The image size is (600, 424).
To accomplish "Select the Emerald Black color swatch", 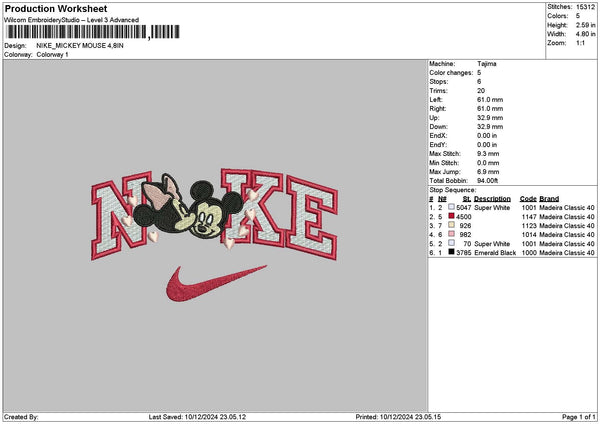I will click(452, 252).
